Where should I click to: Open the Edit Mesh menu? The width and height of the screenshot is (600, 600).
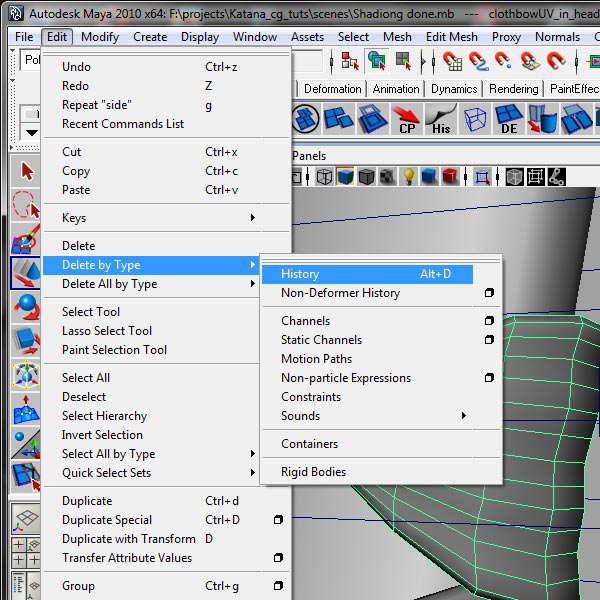click(452, 37)
